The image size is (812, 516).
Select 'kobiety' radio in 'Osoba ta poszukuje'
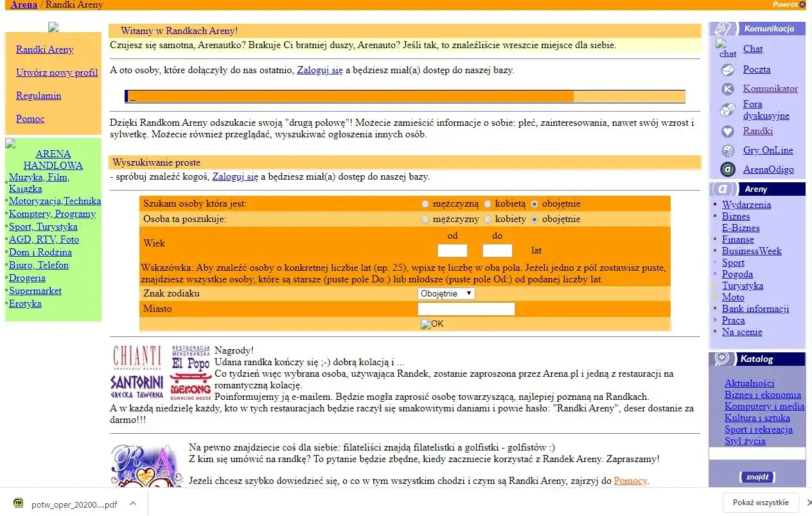point(487,219)
